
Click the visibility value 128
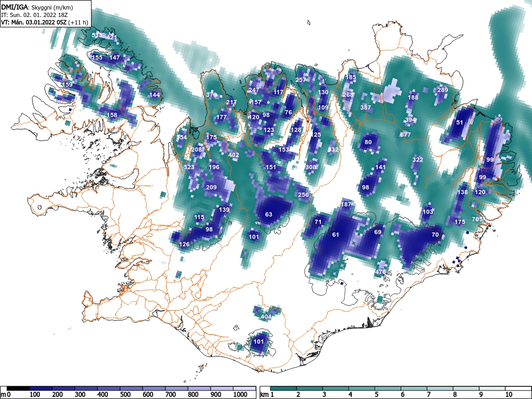click(296, 130)
